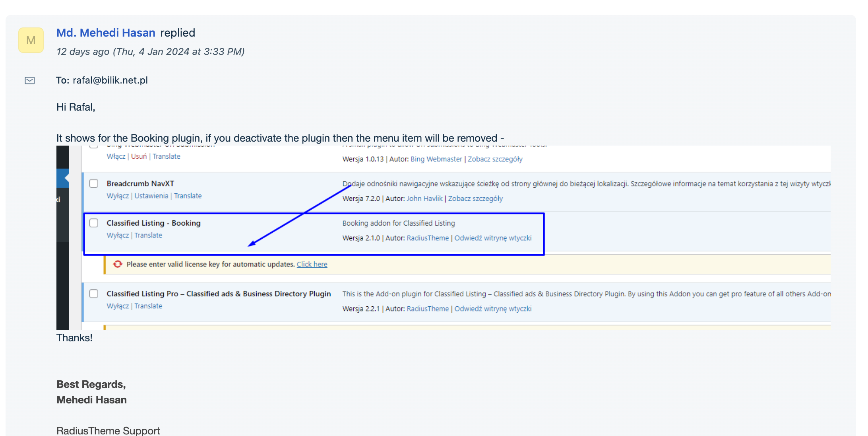Click the M avatar of Mehedi Hasan

pos(31,40)
